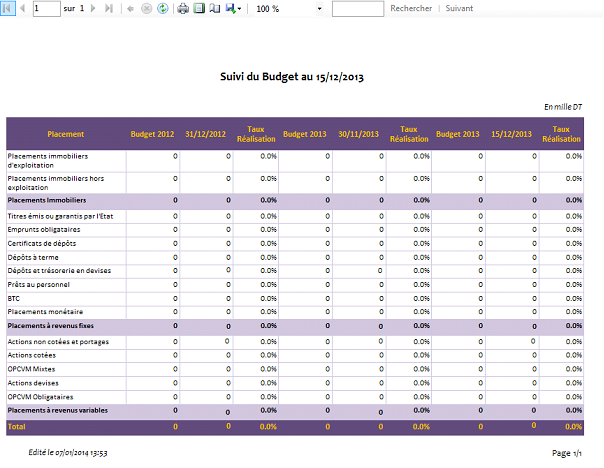Select the 31/12/2012 column header
This screenshot has width=604, height=468.
tap(205, 134)
